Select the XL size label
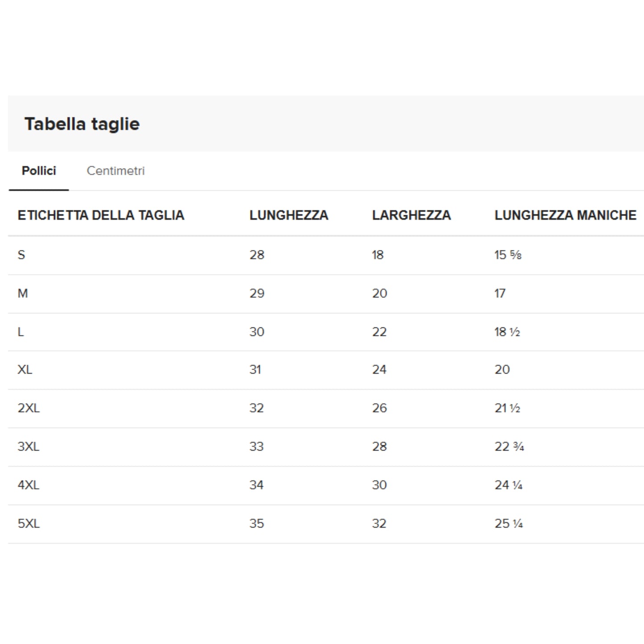644x644 pixels. click(25, 369)
